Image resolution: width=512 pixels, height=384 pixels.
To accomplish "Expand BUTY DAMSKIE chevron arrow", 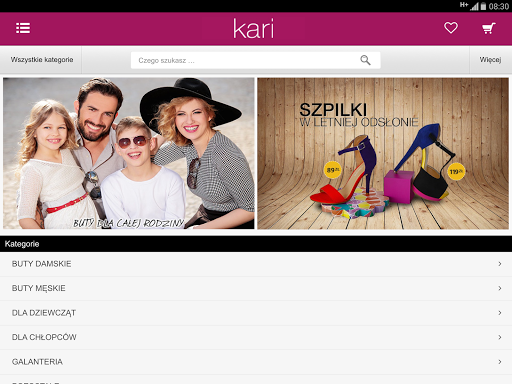I will (x=500, y=264).
